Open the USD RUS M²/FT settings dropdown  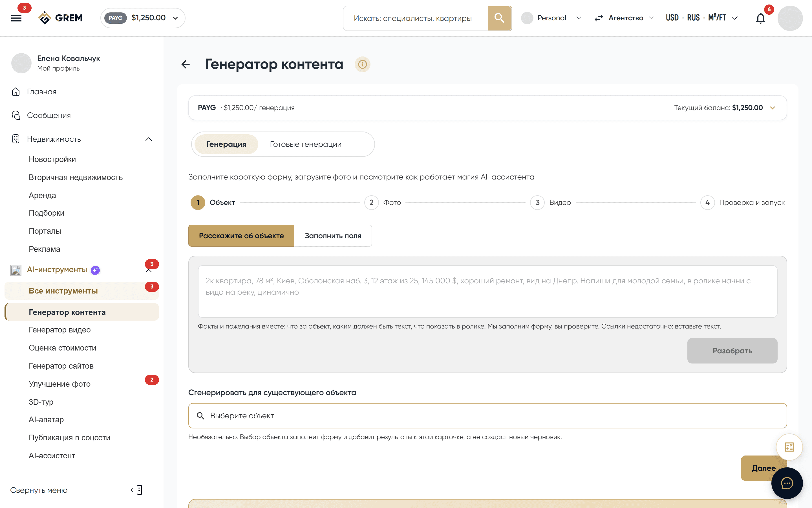[701, 18]
